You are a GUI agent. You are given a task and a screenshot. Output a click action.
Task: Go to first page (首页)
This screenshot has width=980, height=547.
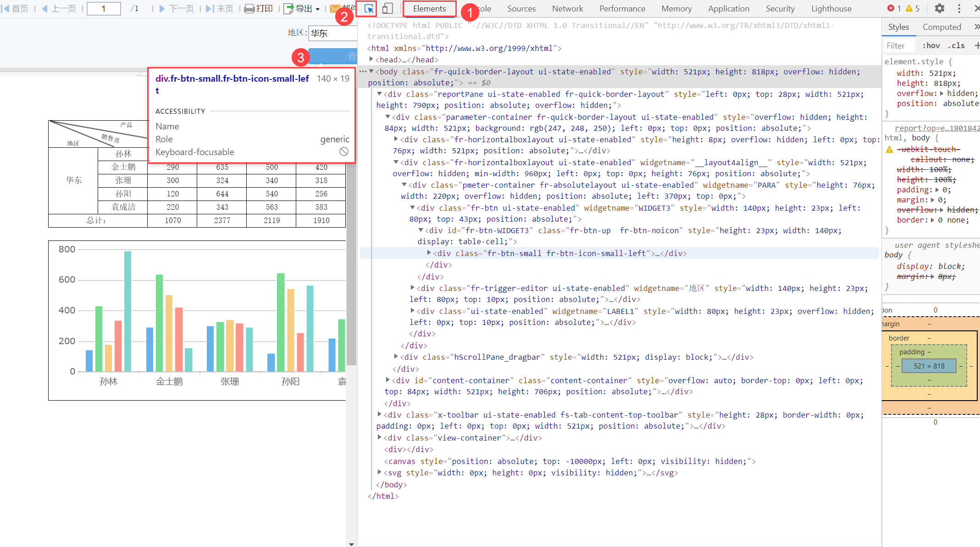point(15,9)
